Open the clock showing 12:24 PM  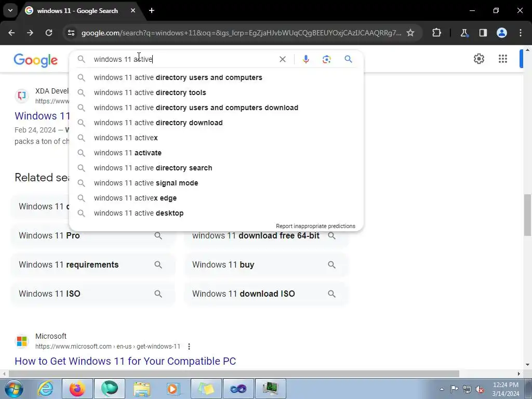(x=506, y=389)
